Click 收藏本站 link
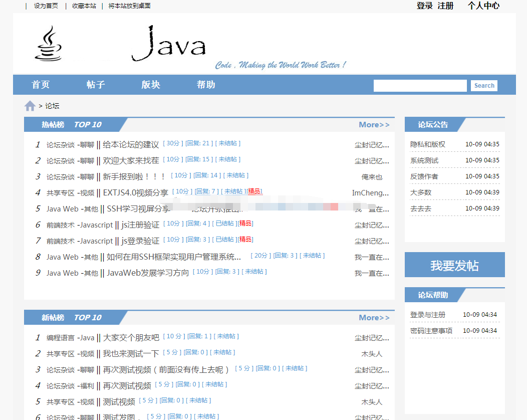Viewport: 527px width, 420px height. click(84, 6)
